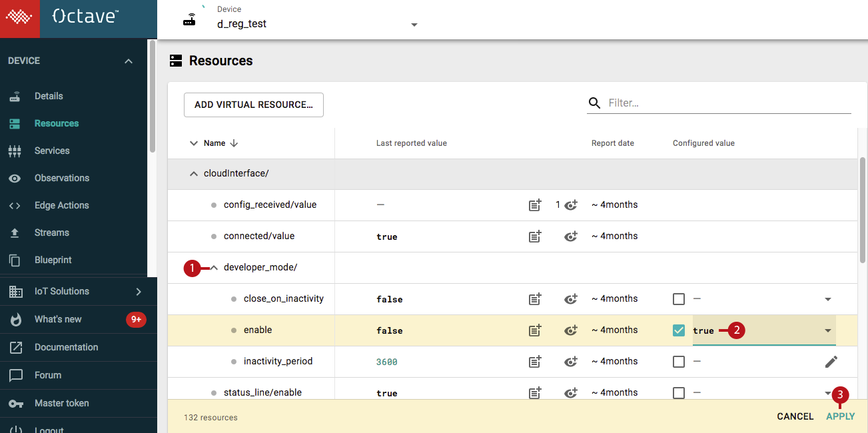Click the Master token key icon
This screenshot has height=433, width=868.
(15, 403)
